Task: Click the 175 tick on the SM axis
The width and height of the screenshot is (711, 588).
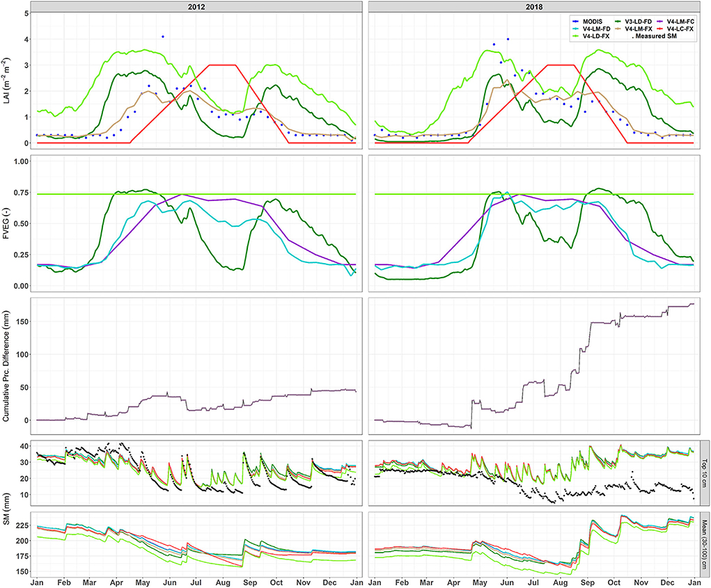Action: (23, 556)
